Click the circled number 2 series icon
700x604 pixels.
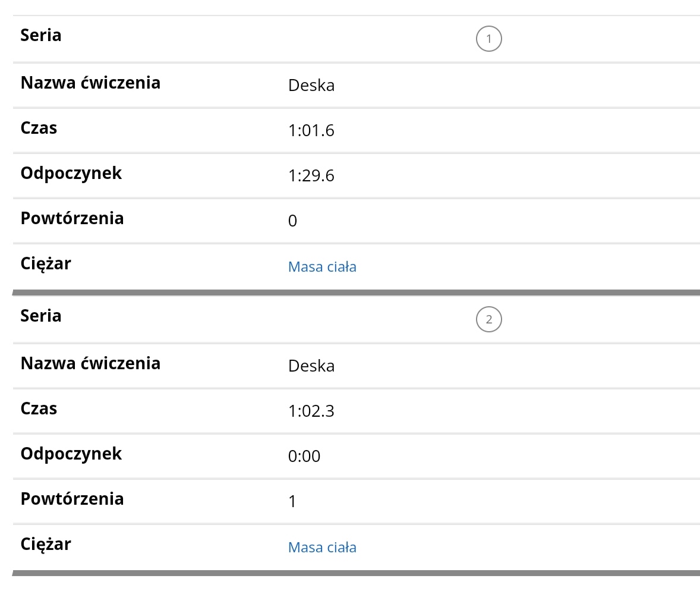tap(488, 320)
